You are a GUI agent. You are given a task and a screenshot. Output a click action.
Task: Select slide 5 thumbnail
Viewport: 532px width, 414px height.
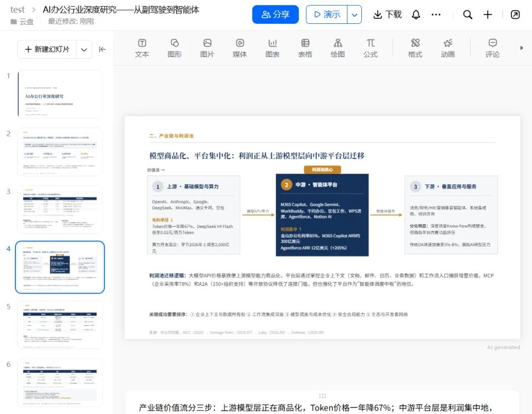click(60, 325)
